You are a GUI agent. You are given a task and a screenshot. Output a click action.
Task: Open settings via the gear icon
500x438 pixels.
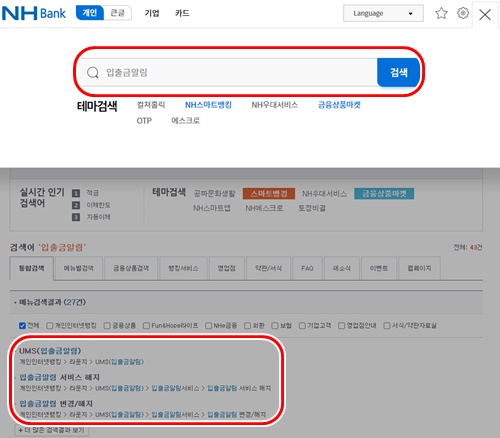463,13
